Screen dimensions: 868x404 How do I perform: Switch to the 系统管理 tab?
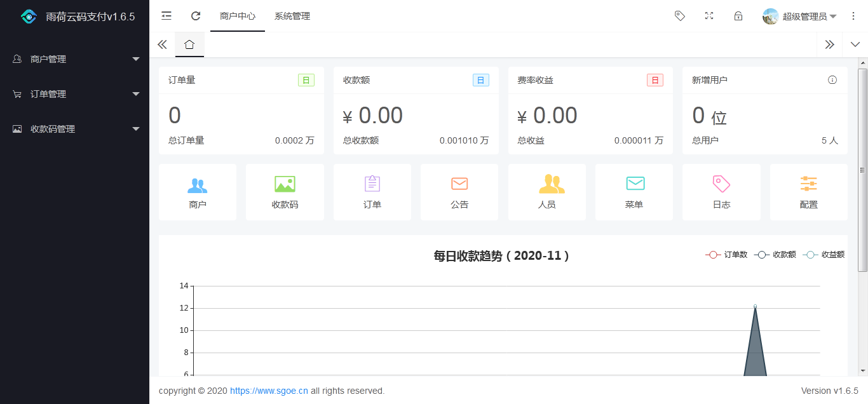tap(292, 16)
